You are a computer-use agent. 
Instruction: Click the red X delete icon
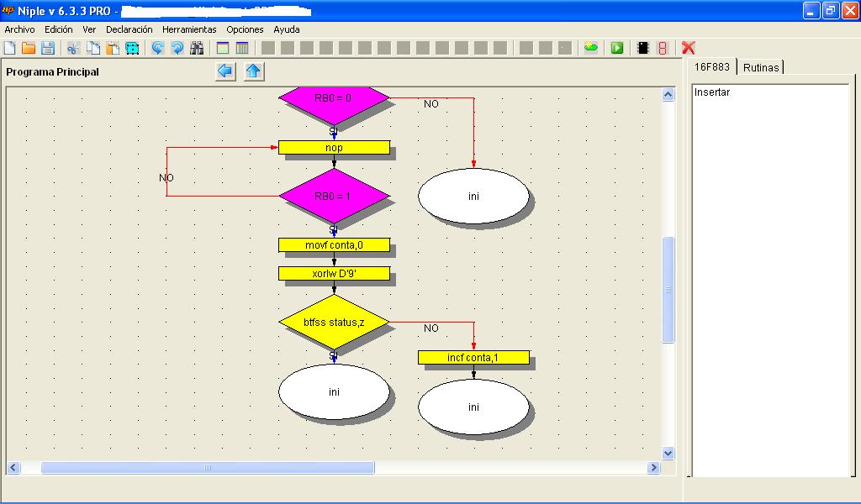click(688, 48)
